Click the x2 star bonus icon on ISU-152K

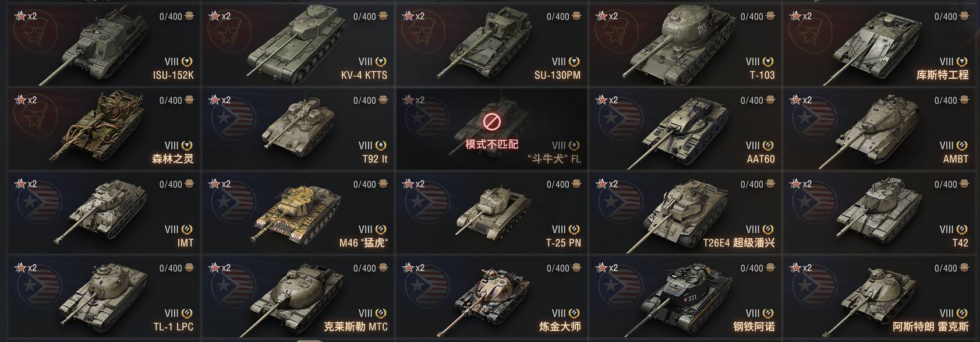click(x=25, y=16)
